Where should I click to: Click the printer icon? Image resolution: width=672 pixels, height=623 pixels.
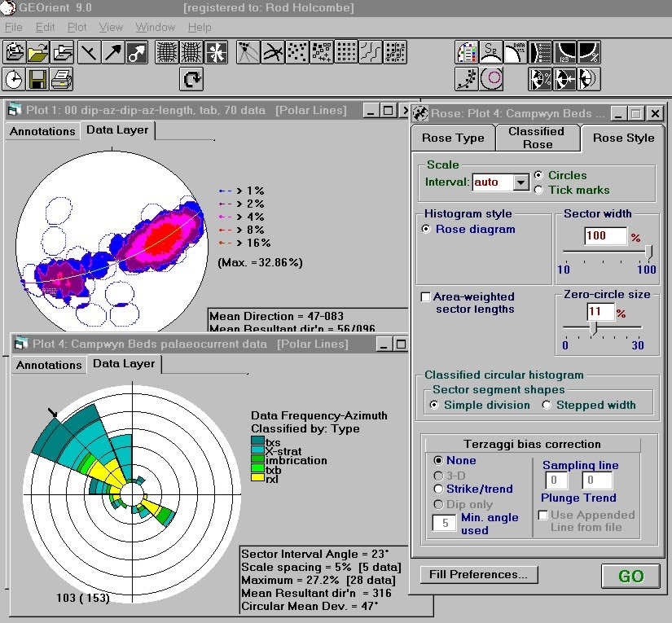[x=63, y=79]
